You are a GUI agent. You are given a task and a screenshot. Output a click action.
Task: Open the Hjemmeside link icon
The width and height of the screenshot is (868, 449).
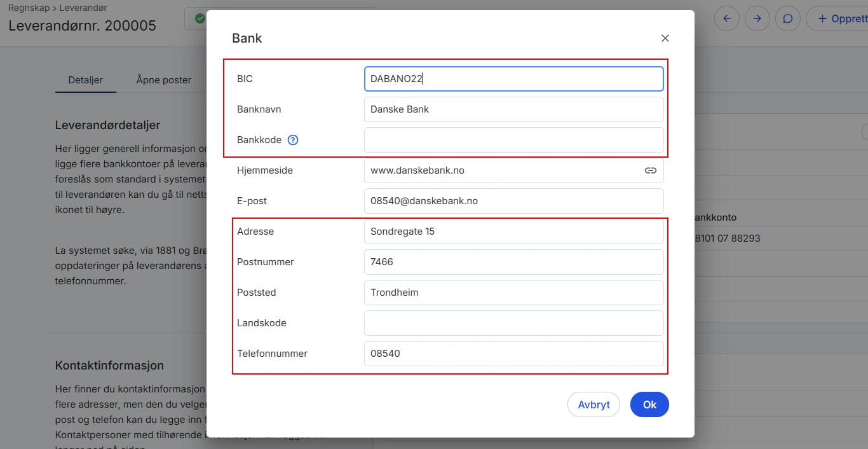651,170
